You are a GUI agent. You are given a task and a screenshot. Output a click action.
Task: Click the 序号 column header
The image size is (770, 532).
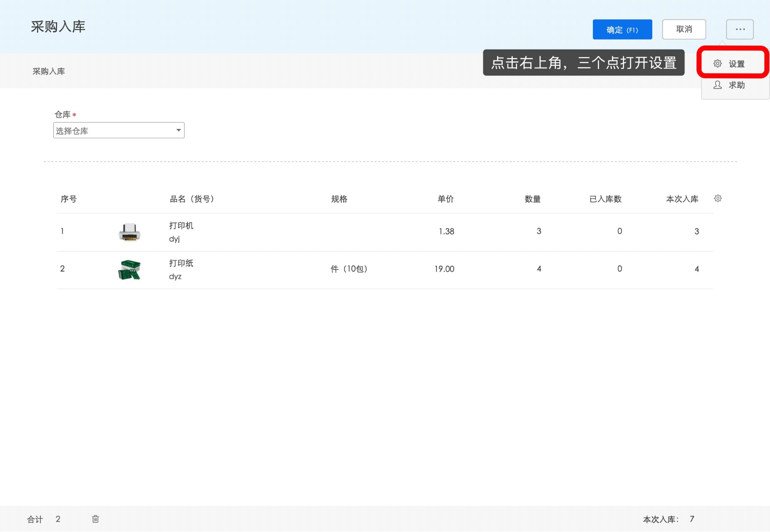[69, 199]
